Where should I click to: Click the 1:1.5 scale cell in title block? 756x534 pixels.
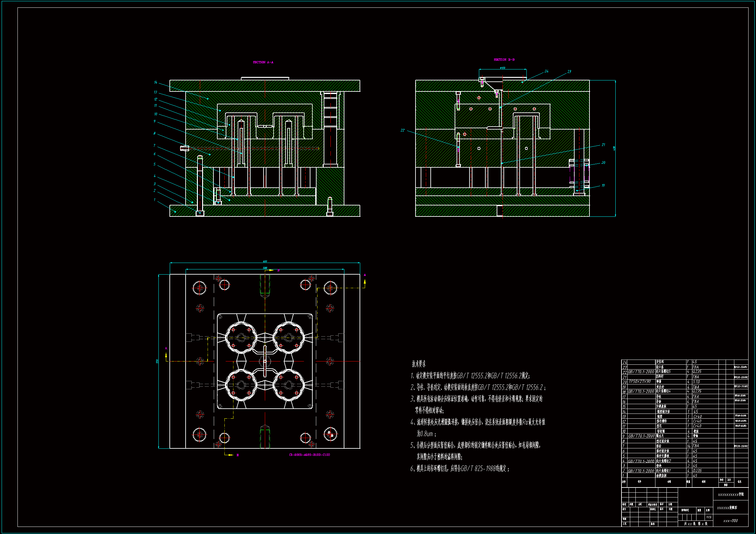pos(708,517)
